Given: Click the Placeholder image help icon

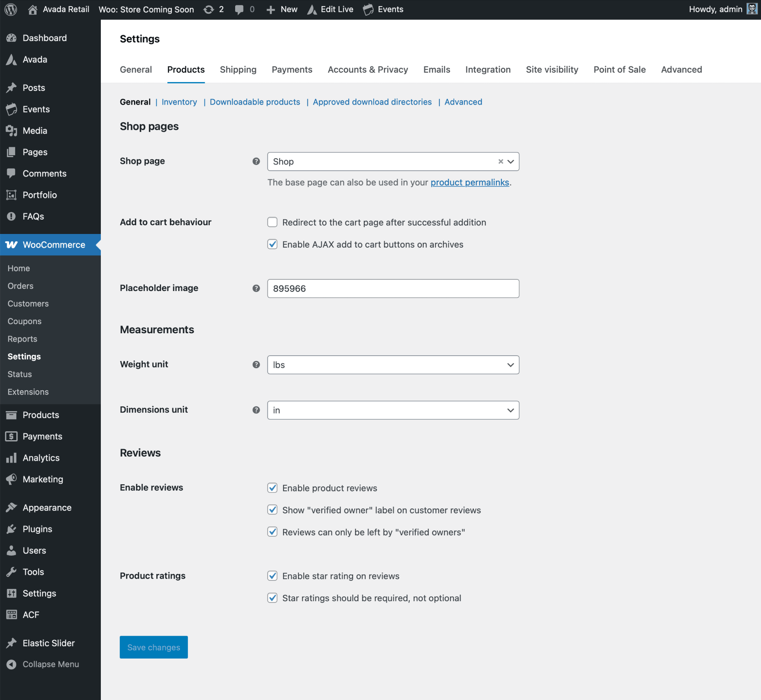Looking at the screenshot, I should (256, 288).
